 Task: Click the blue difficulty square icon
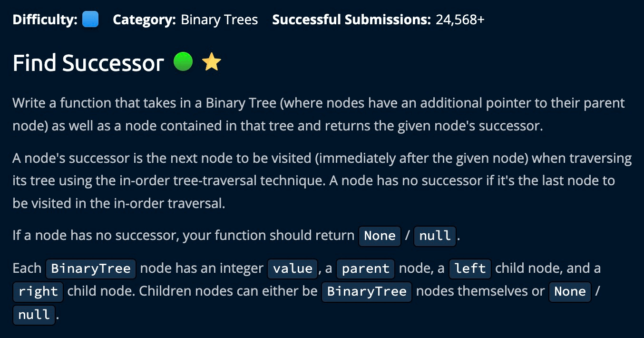(x=90, y=20)
